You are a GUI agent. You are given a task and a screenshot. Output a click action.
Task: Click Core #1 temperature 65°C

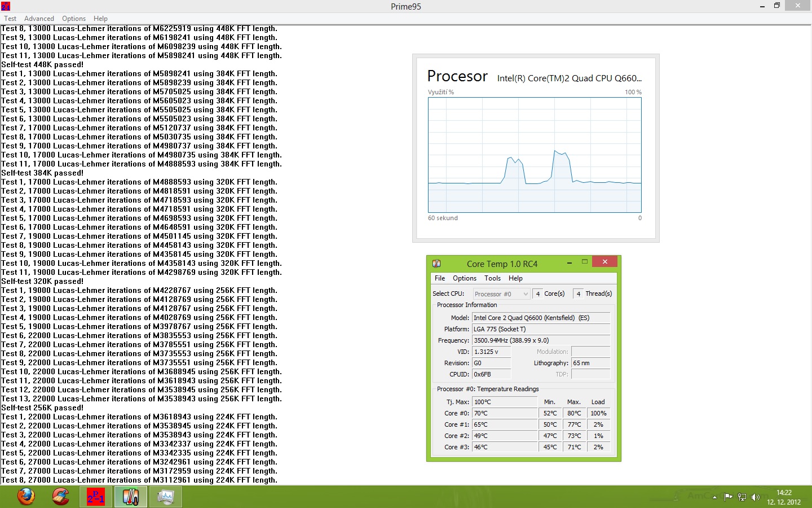pyautogui.click(x=505, y=424)
